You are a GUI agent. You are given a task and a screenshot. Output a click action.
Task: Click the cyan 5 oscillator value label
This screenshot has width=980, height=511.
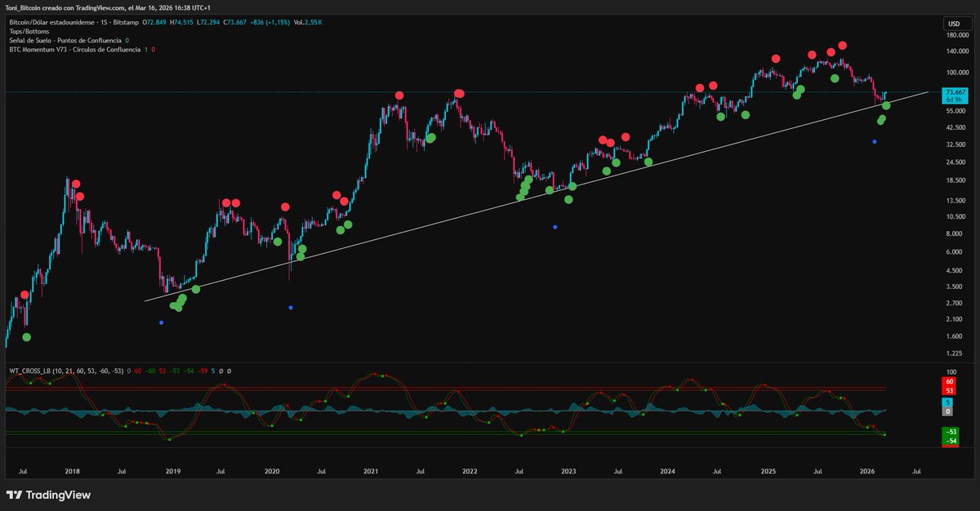click(x=949, y=402)
